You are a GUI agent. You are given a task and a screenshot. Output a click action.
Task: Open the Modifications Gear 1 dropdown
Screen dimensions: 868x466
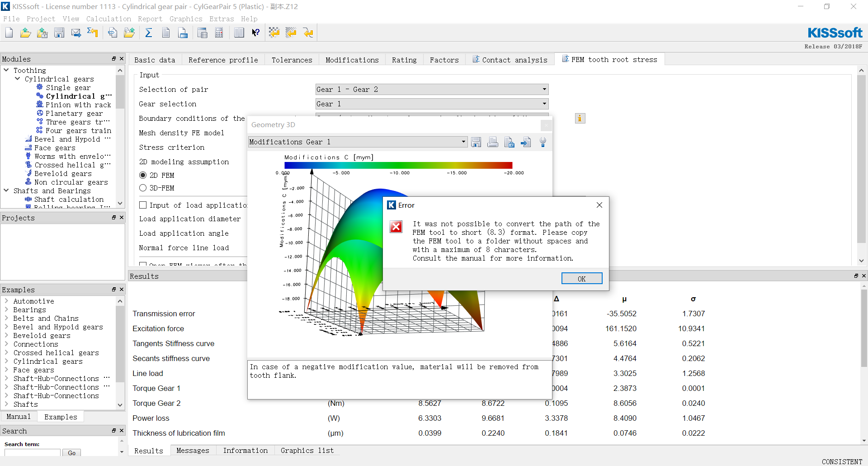click(358, 142)
